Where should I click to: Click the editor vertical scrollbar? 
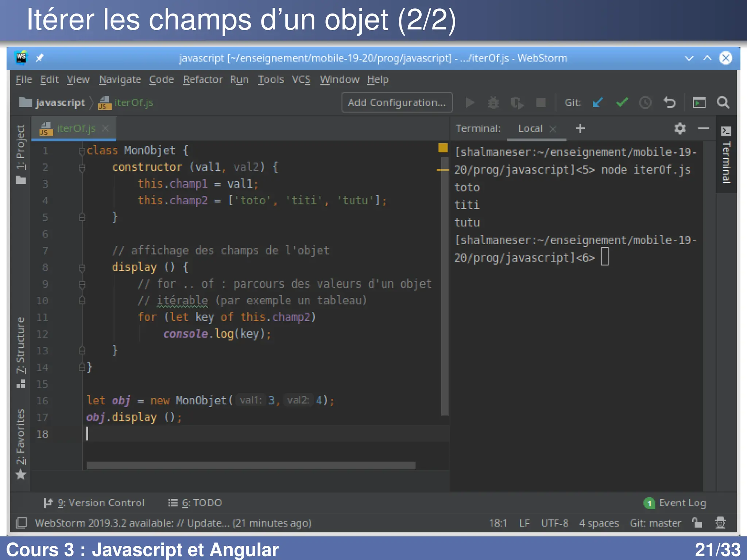(445, 286)
